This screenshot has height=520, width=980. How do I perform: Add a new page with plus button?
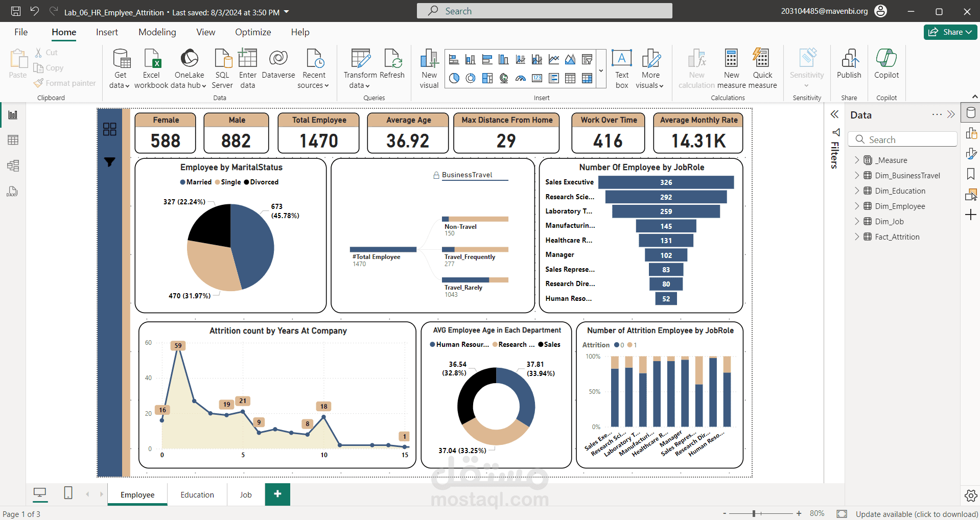[277, 494]
